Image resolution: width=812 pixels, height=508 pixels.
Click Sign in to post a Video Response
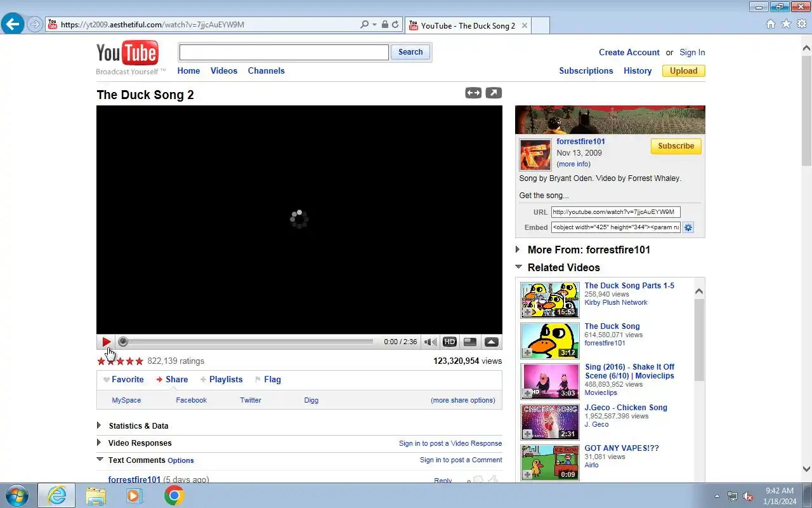coord(450,443)
